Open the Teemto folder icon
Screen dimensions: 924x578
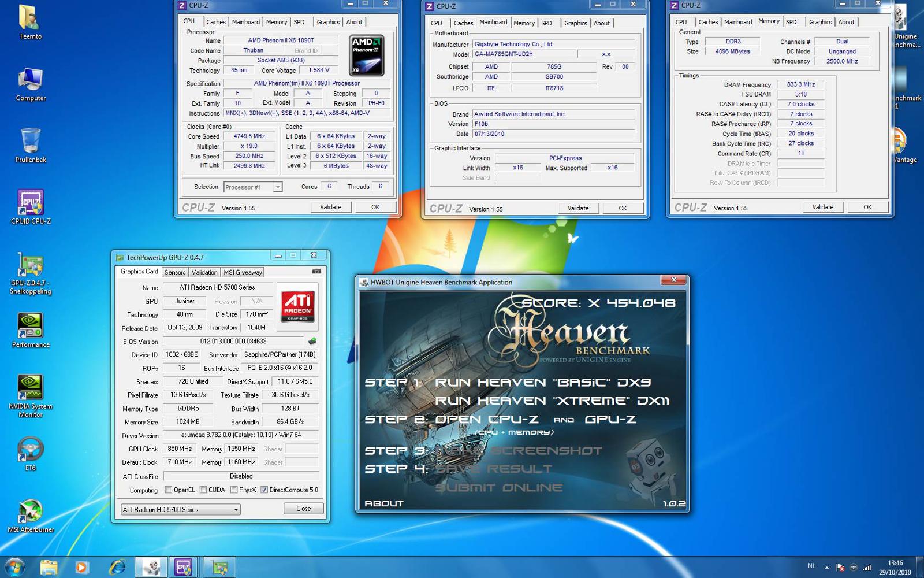click(30, 21)
